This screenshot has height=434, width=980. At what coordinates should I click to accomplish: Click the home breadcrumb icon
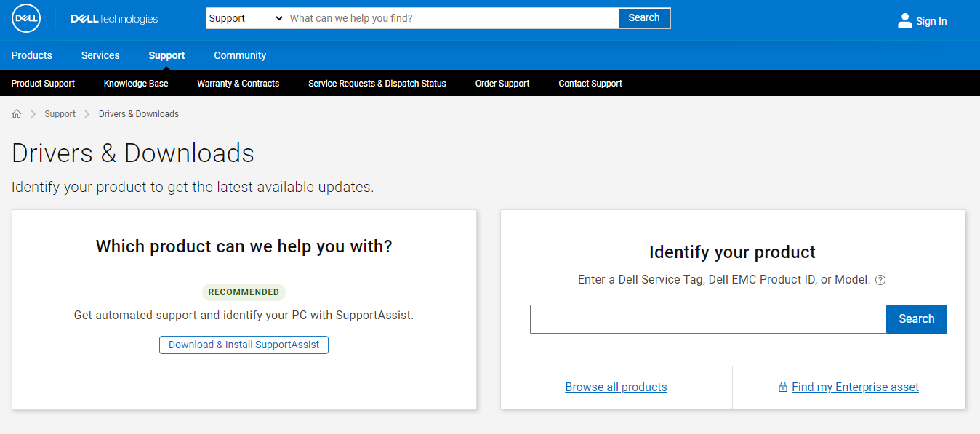pyautogui.click(x=17, y=114)
